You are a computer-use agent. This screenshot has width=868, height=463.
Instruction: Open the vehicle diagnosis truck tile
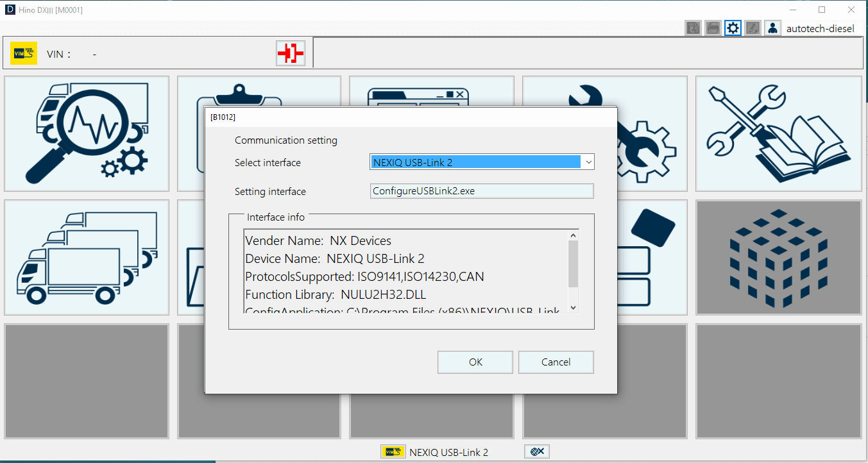[87, 133]
